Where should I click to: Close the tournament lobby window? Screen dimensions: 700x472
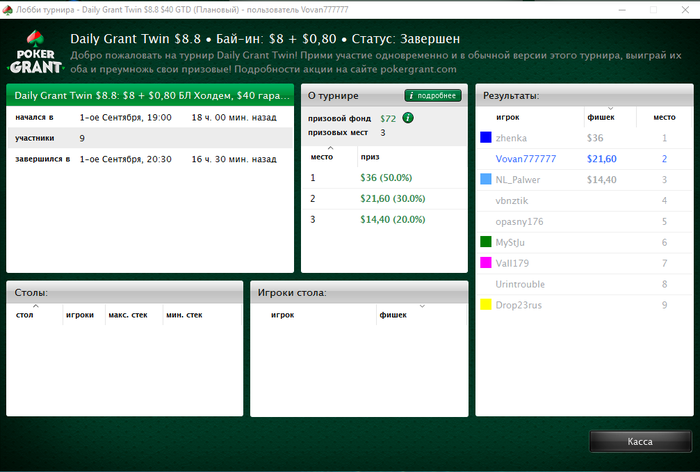[x=685, y=9]
